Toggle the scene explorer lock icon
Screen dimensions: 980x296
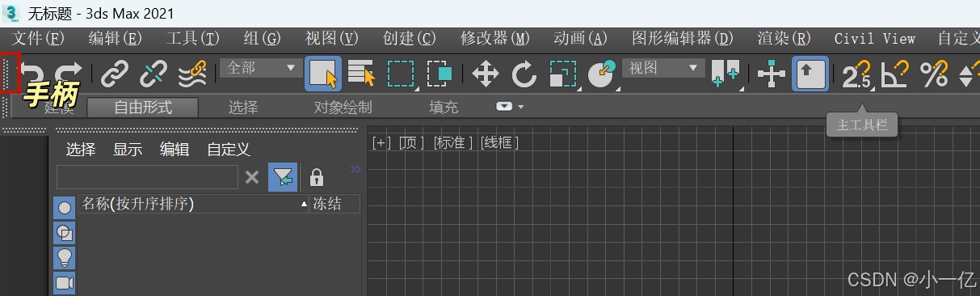[317, 177]
